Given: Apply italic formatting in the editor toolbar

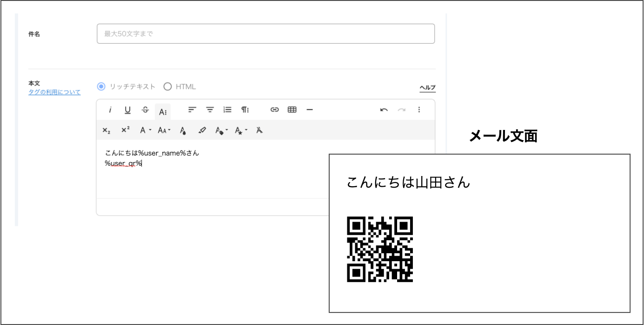Looking at the screenshot, I should (x=110, y=110).
